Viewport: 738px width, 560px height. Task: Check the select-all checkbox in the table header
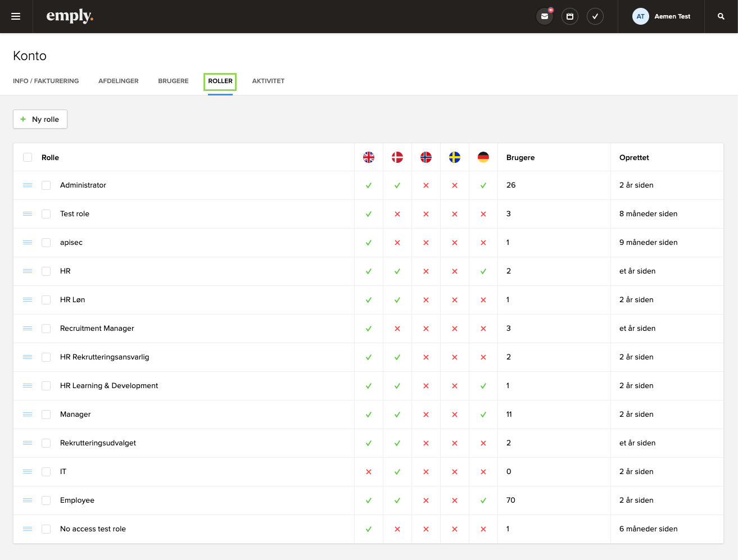(28, 157)
